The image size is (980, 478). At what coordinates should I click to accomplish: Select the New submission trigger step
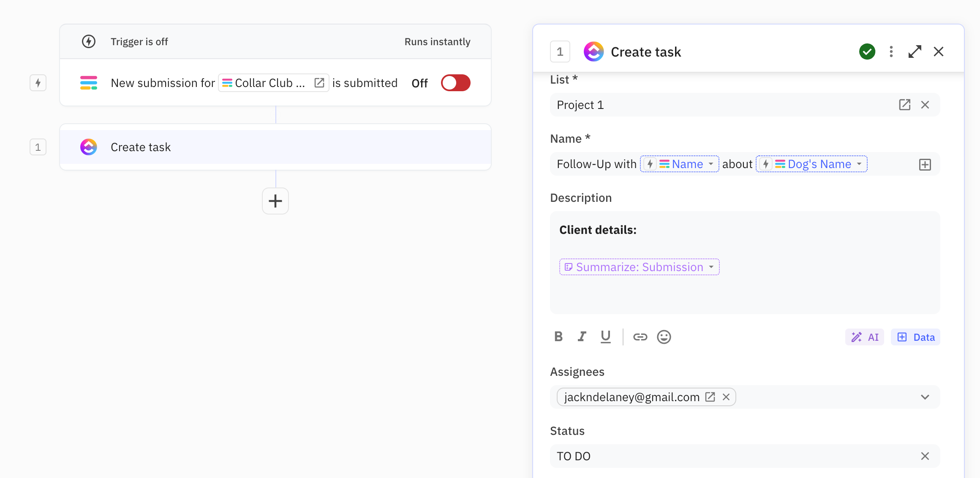point(163,83)
